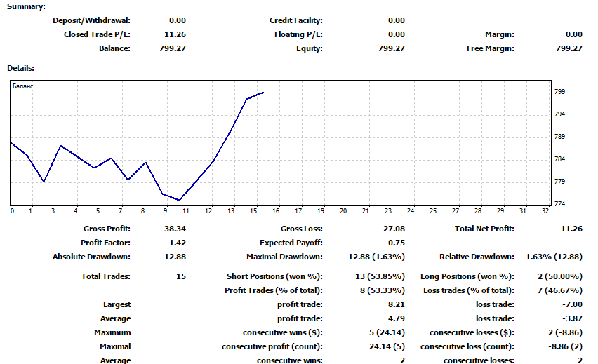
Task: Click the 32 mark on chart's horizontal axis
Action: click(545, 211)
